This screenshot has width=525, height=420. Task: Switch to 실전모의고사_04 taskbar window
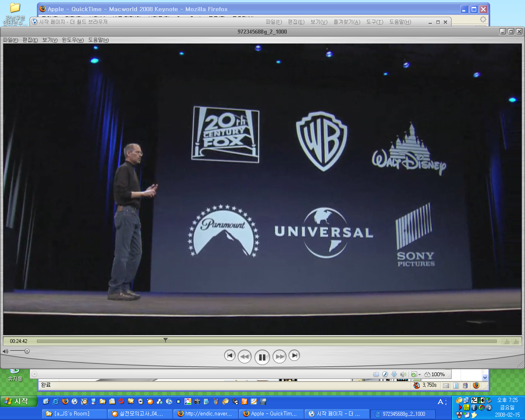click(x=140, y=414)
